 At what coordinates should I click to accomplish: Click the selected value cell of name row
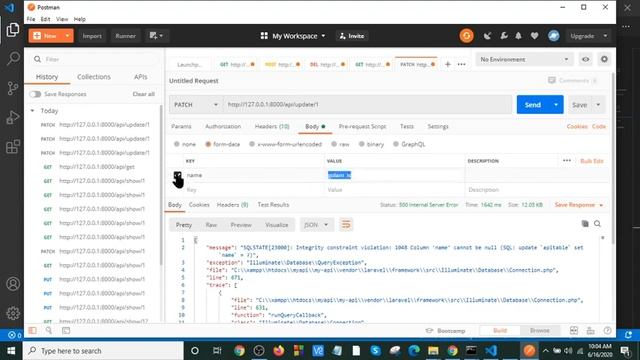[394, 175]
